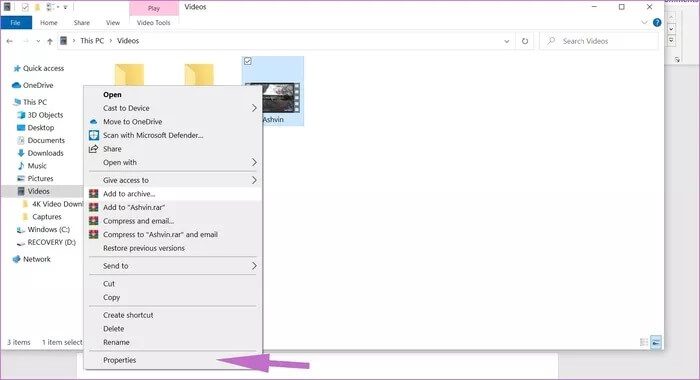This screenshot has width=700, height=380.
Task: Click the quick access toolbar new folder icon
Action: [x=38, y=7]
